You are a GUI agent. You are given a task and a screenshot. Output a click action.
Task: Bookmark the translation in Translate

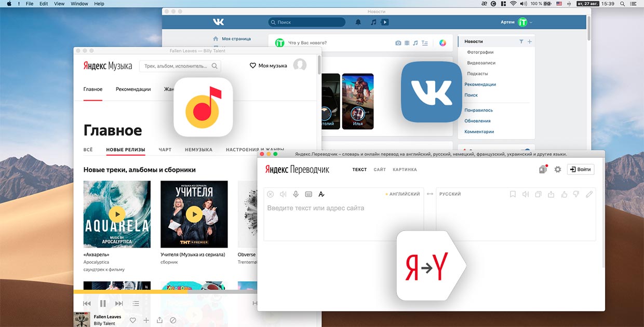tap(513, 194)
